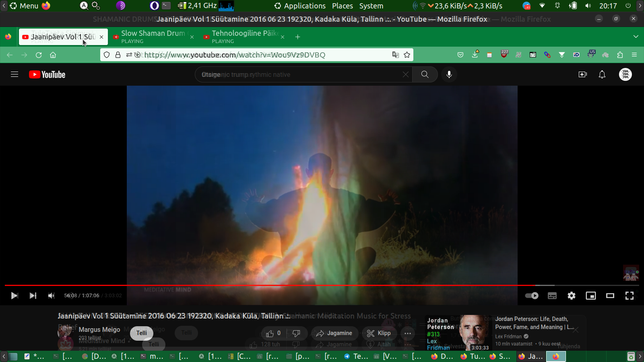Open trash icon in bottom panel
Screen dimensions: 644x362
631,356
